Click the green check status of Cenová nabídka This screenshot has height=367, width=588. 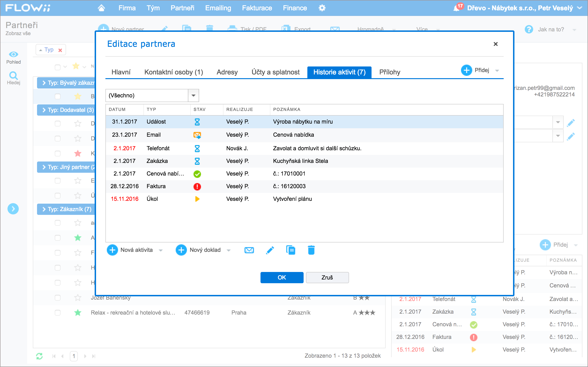point(197,174)
